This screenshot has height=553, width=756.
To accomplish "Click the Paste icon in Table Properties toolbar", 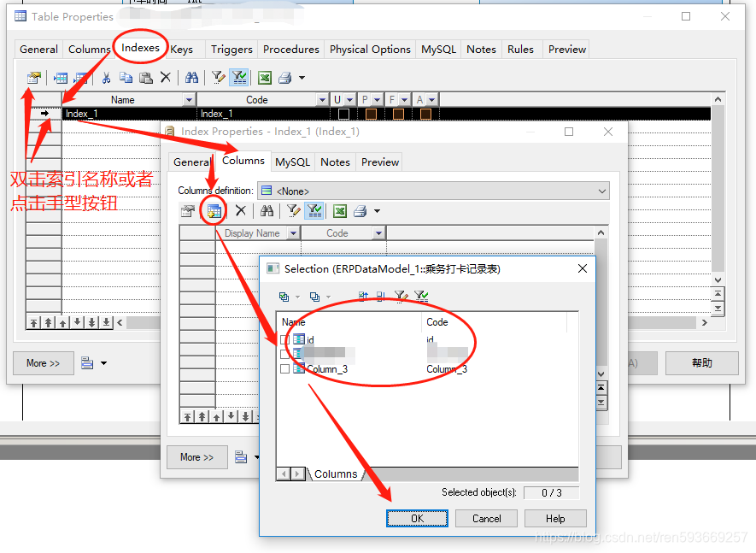I will 145,78.
